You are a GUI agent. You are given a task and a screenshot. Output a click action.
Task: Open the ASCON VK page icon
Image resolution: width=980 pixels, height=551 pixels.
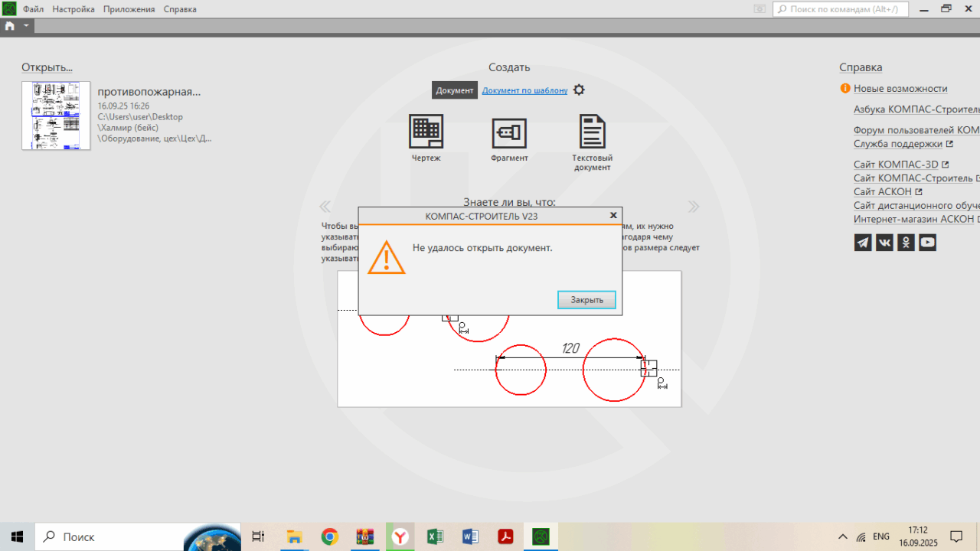tap(884, 243)
